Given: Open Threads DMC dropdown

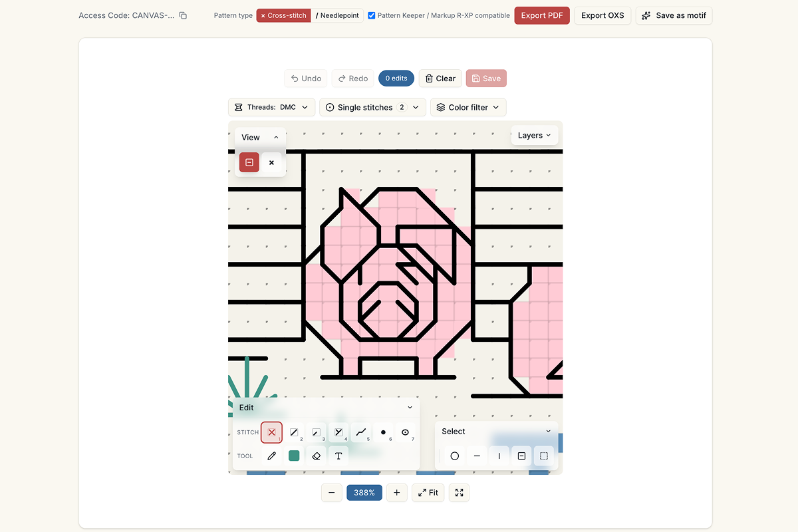Looking at the screenshot, I should [272, 107].
